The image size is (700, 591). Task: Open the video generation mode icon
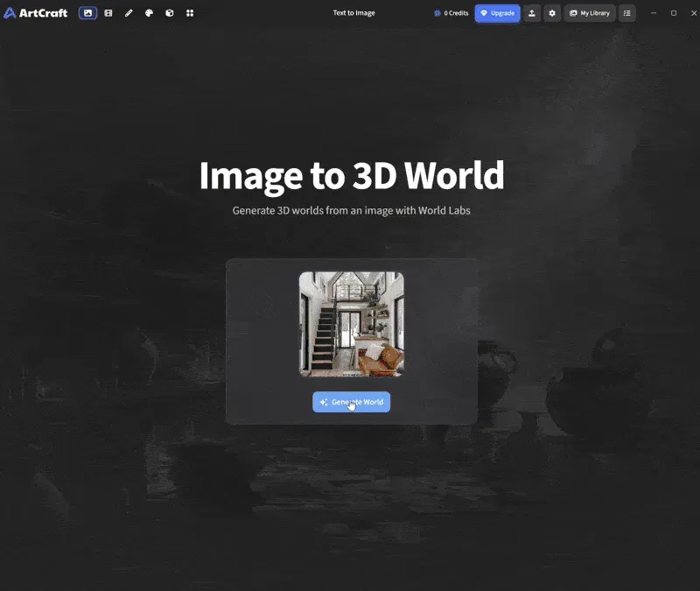click(x=108, y=13)
